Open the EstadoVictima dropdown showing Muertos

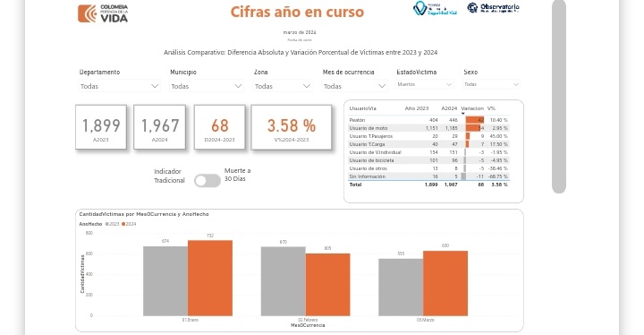(424, 84)
